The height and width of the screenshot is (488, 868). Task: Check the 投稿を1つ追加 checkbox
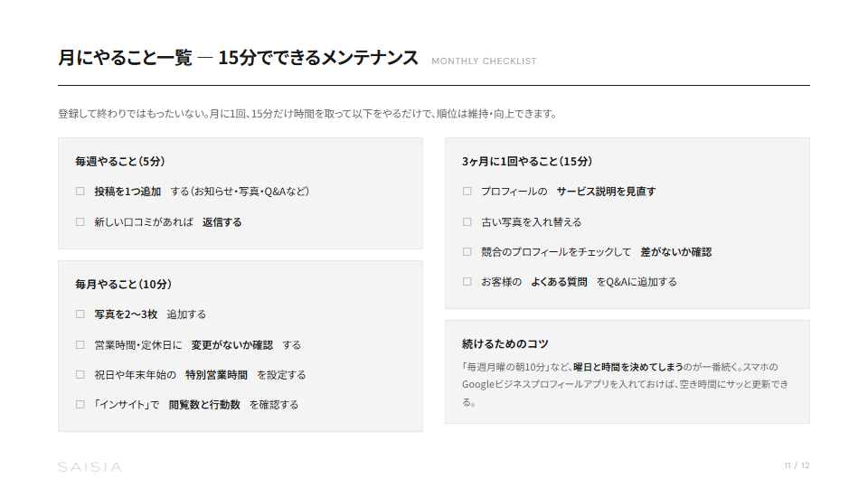(x=80, y=192)
